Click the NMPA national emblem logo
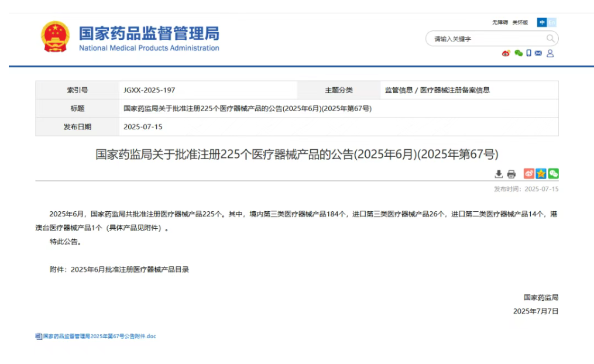 coord(55,36)
